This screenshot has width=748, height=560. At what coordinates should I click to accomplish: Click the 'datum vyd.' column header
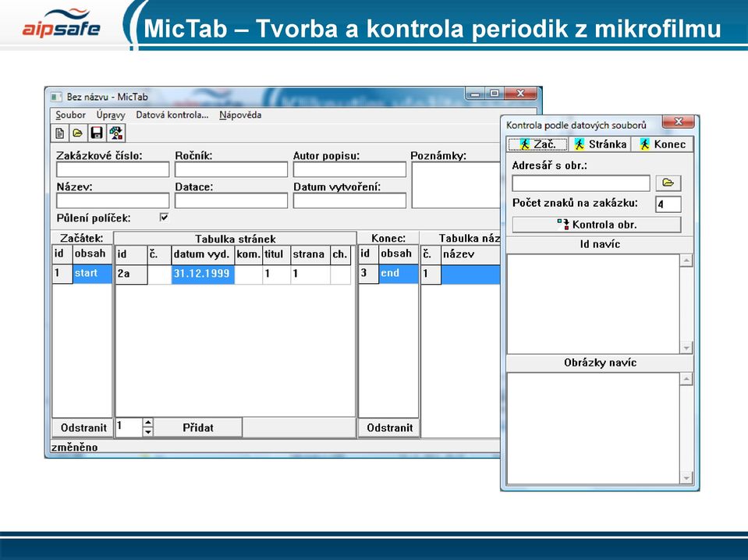203,255
